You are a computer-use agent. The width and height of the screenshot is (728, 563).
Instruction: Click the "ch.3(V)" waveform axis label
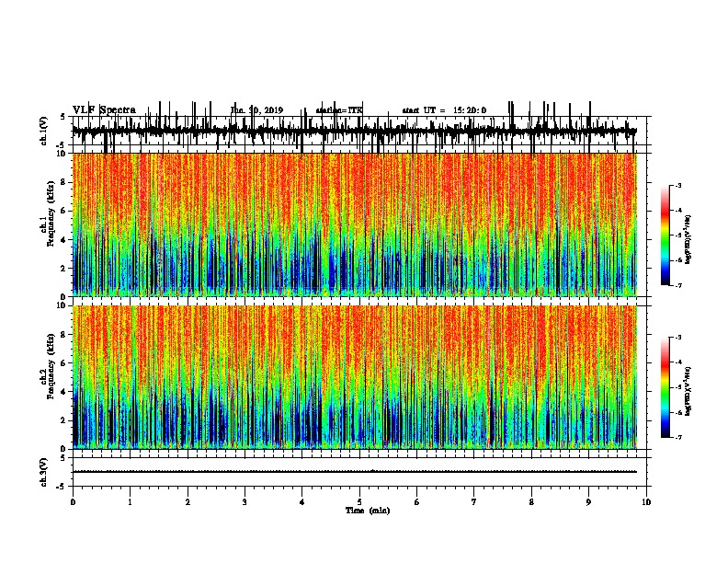(x=43, y=472)
